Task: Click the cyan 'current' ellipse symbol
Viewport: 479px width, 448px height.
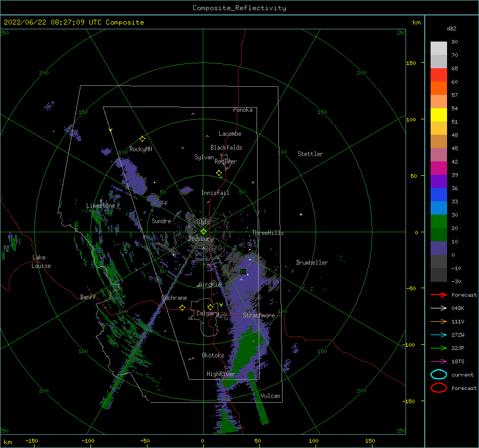Action: (x=439, y=374)
